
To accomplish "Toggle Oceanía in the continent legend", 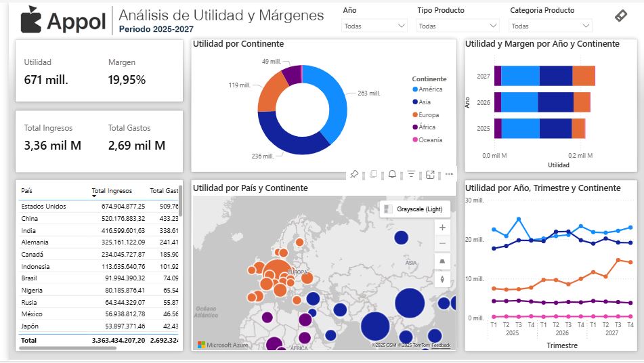I will [430, 140].
